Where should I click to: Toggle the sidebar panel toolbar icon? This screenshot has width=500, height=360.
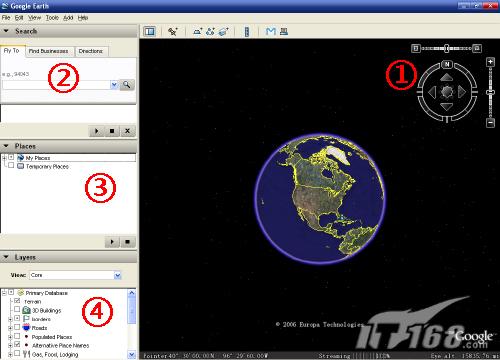[x=150, y=31]
